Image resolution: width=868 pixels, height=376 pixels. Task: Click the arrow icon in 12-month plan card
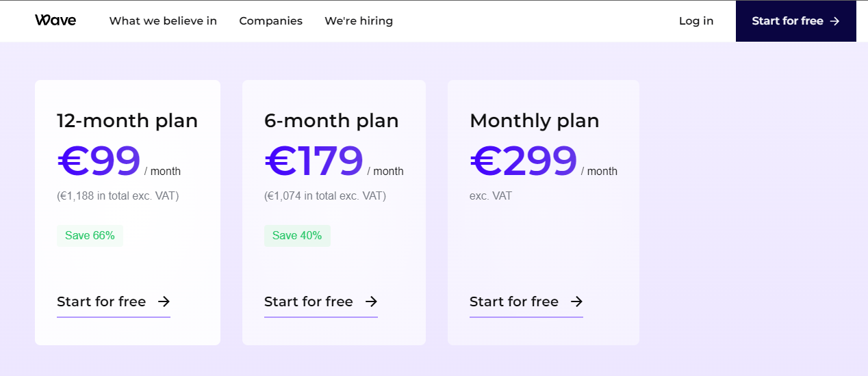[x=164, y=301]
